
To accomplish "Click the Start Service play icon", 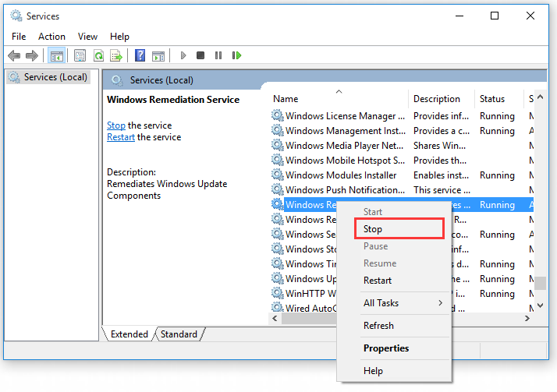I will [183, 55].
